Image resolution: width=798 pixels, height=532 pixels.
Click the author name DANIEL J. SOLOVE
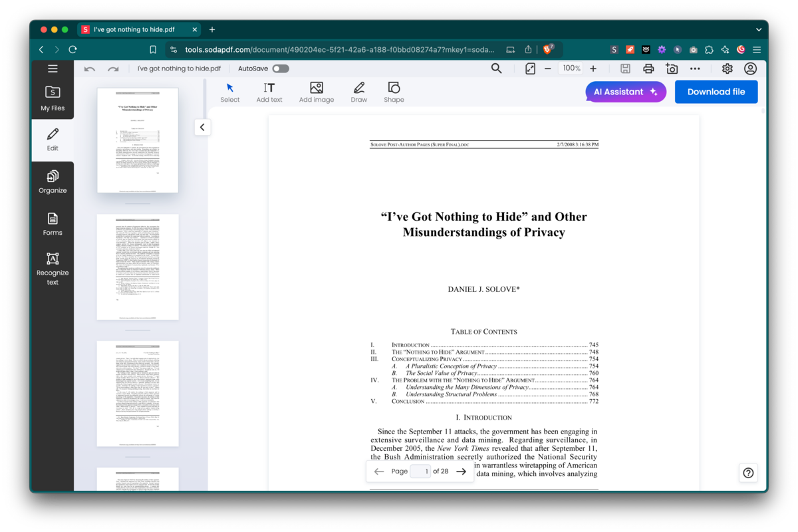pyautogui.click(x=483, y=289)
